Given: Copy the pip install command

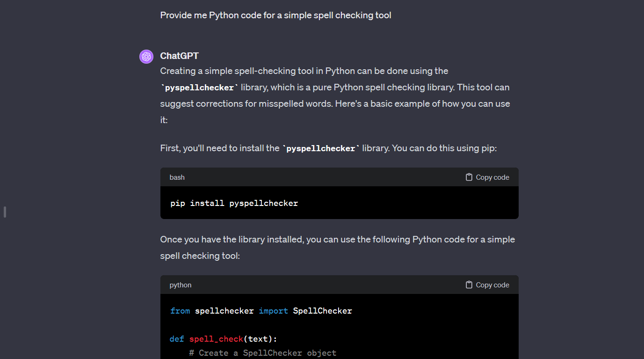Looking at the screenshot, I should (x=487, y=177).
